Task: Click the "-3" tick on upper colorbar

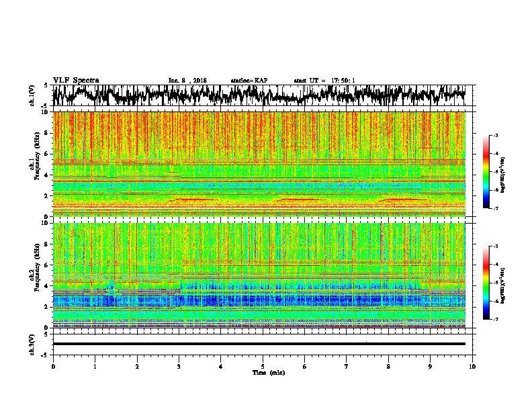Action: (x=496, y=136)
